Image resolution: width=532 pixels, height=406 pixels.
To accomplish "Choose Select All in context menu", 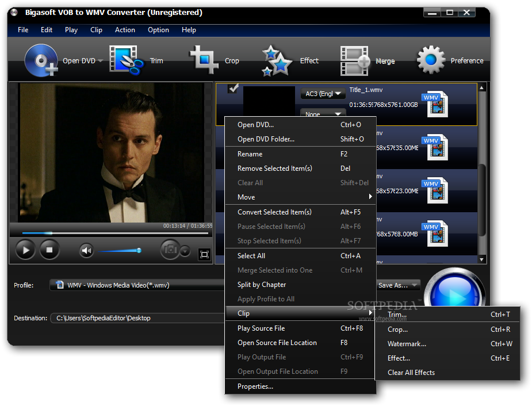I will click(x=301, y=256).
